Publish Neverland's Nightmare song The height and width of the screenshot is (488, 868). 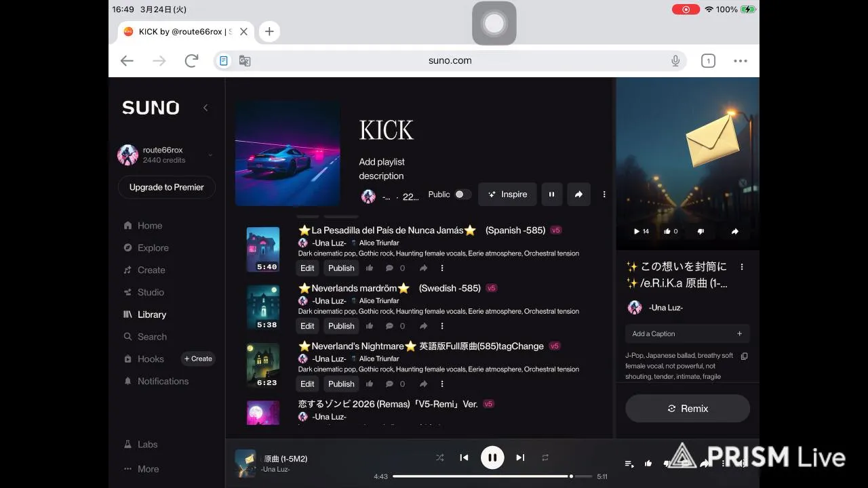click(x=341, y=384)
